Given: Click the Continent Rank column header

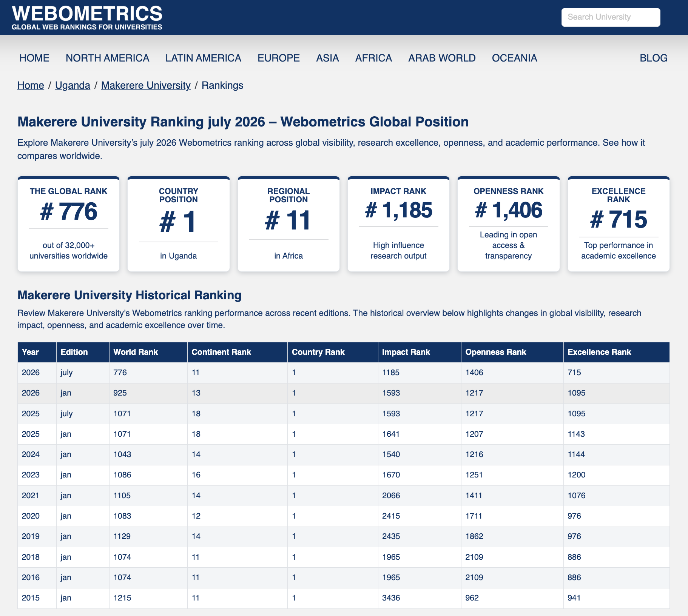Looking at the screenshot, I should click(238, 352).
